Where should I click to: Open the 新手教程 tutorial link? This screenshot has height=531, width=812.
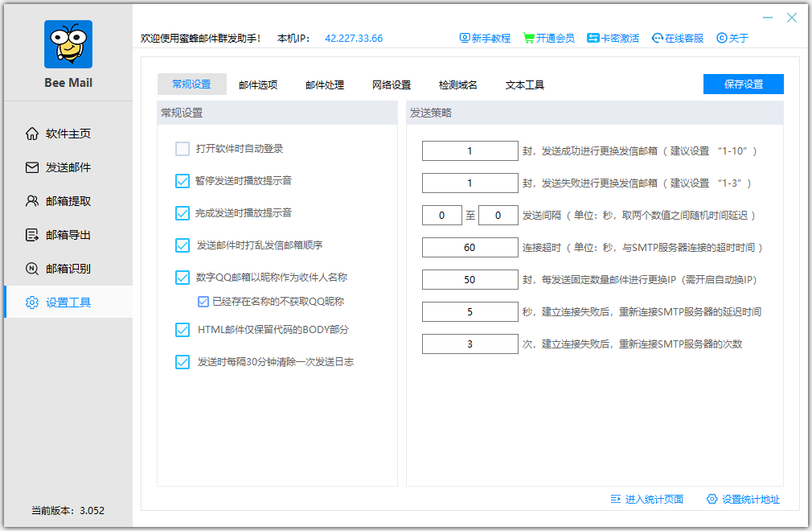485,38
